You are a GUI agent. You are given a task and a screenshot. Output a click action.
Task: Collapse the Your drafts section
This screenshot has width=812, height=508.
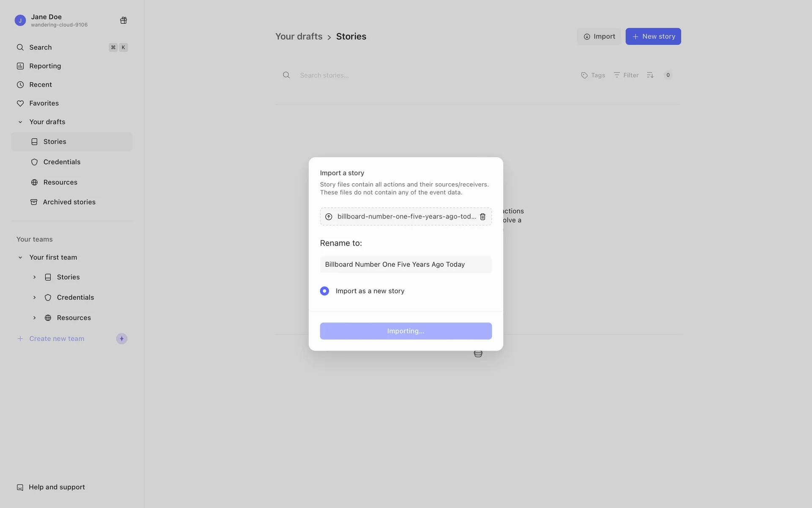tap(20, 122)
